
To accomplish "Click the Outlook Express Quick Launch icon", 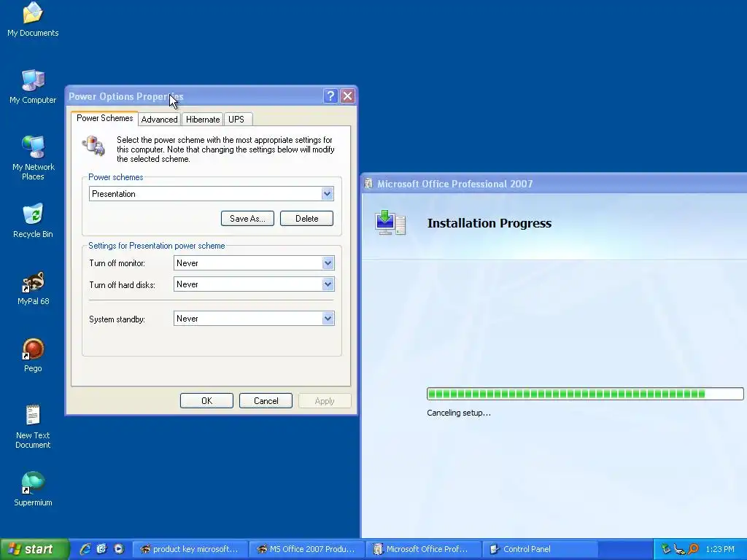I will 102,549.
